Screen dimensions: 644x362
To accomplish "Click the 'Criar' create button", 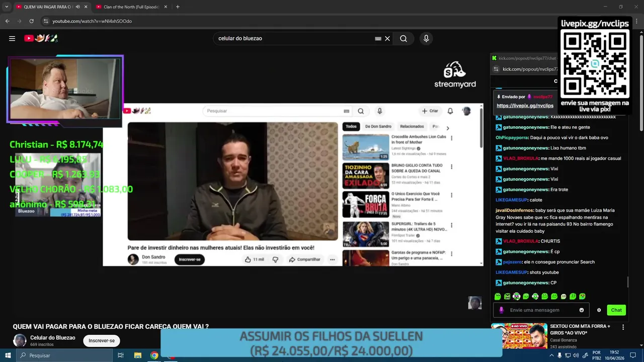I will tap(430, 111).
